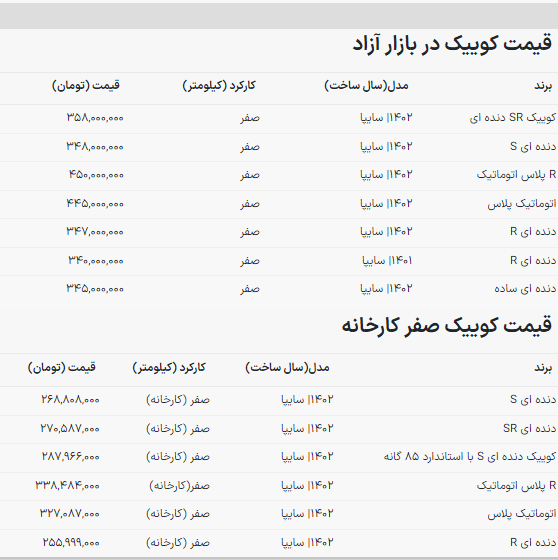The image size is (558, 559).
Task: Click the price ۳۳۸,۴۸۴,۰۰۰
Action: pos(67,486)
